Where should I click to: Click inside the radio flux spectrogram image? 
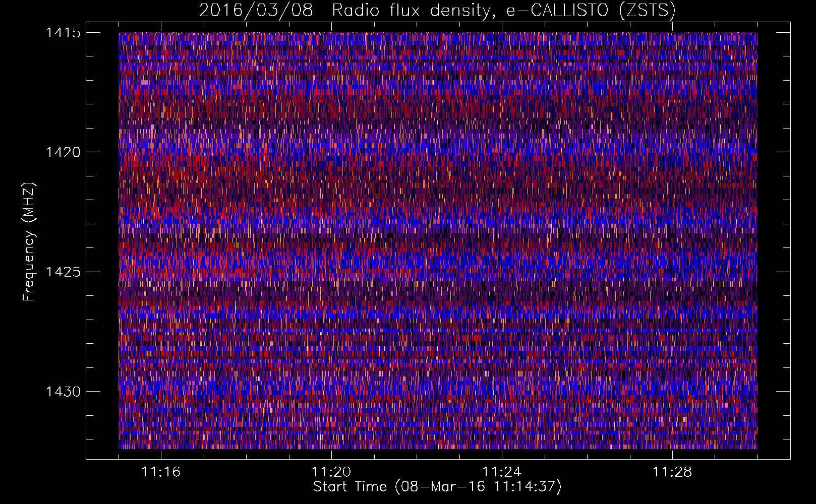pyautogui.click(x=438, y=240)
